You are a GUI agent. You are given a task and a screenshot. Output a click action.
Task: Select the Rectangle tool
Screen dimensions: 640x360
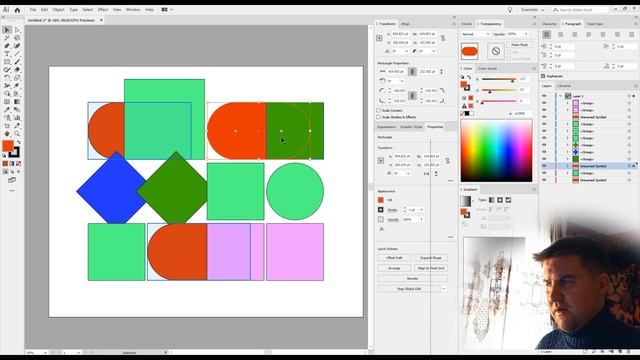(x=7, y=62)
